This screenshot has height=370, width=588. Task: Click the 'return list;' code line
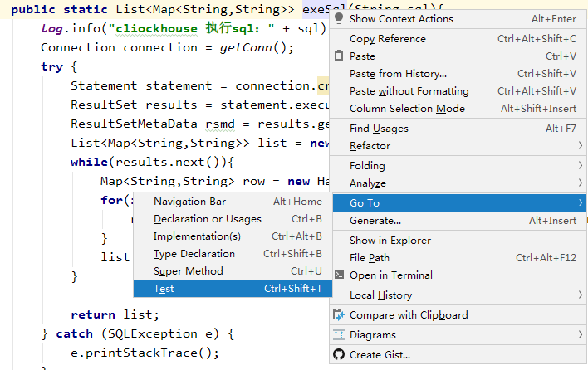(x=115, y=314)
